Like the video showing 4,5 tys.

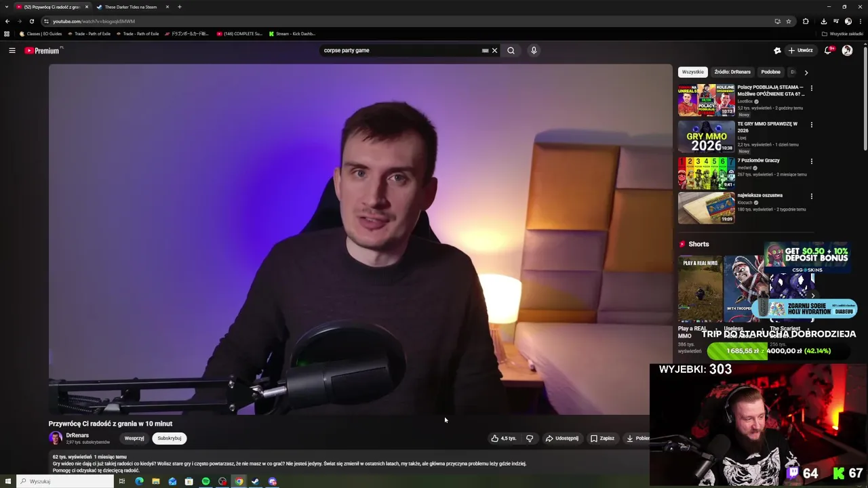point(504,439)
